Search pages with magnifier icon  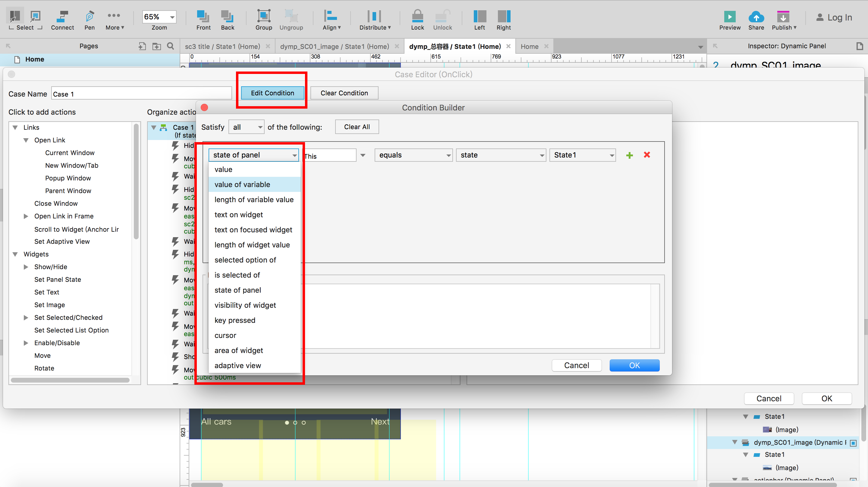click(171, 46)
